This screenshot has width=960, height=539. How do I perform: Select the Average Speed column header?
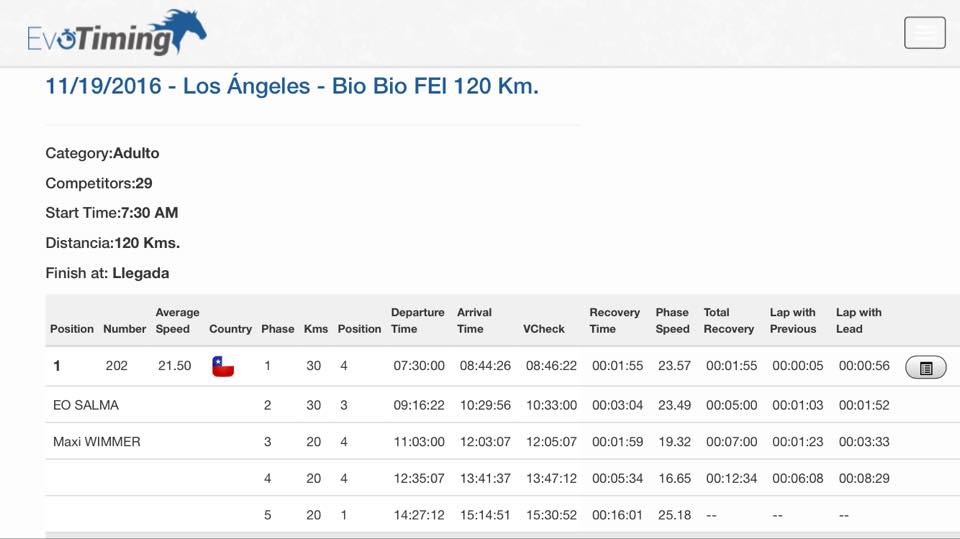point(177,320)
